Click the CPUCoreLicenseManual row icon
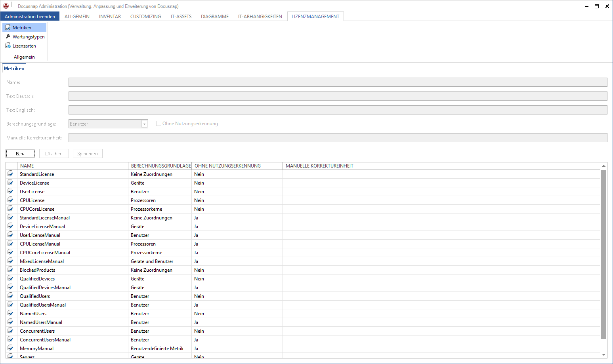Image resolution: width=613 pixels, height=364 pixels. click(x=10, y=252)
